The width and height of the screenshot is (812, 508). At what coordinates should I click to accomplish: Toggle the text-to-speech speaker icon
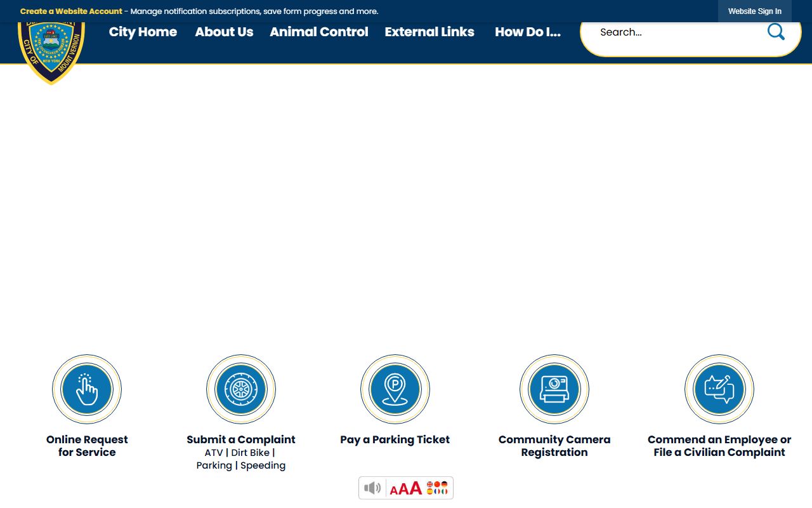coord(372,488)
